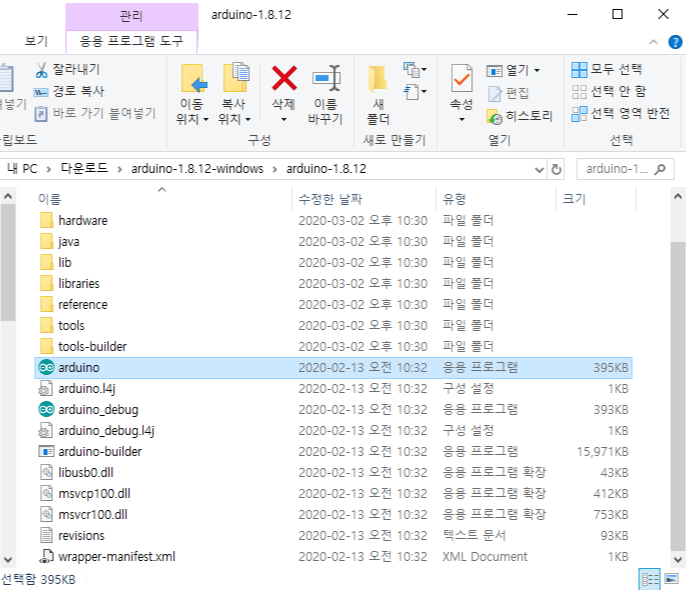Collapse the ribbon with the up chevron
The height and width of the screenshot is (590, 686).
click(653, 42)
